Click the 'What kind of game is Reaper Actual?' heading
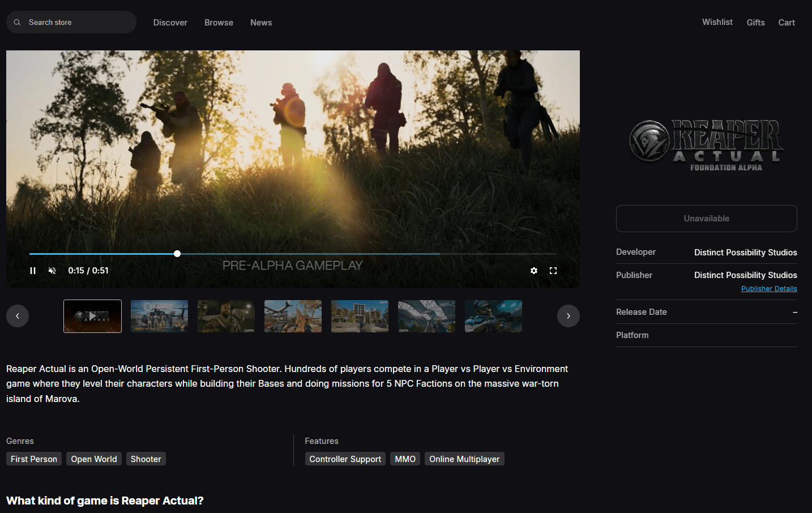The width and height of the screenshot is (812, 513). coord(105,501)
